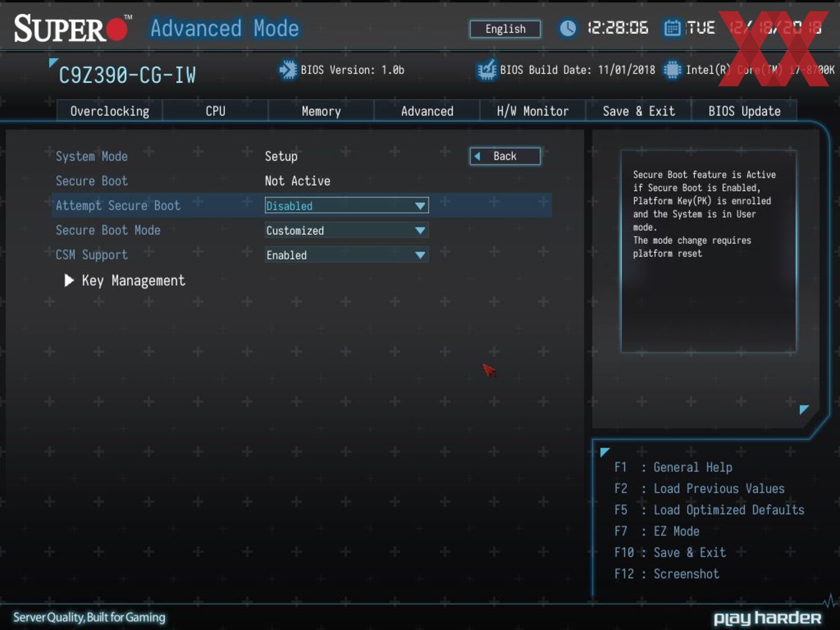This screenshot has width=840, height=630.
Task: Open the Attempt Secure Boot dropdown
Action: coord(346,206)
